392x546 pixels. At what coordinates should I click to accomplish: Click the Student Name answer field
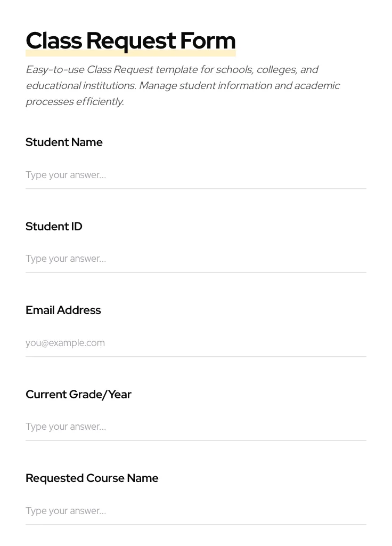tap(195, 175)
